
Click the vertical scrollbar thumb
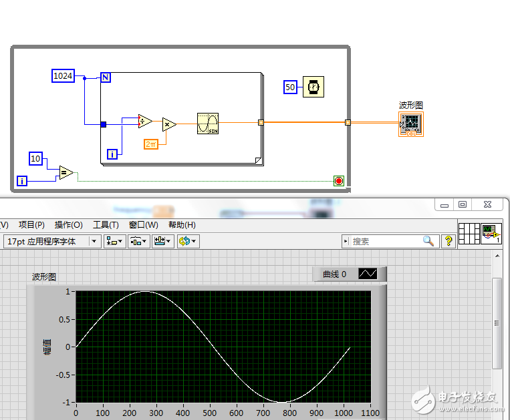tap(497, 323)
